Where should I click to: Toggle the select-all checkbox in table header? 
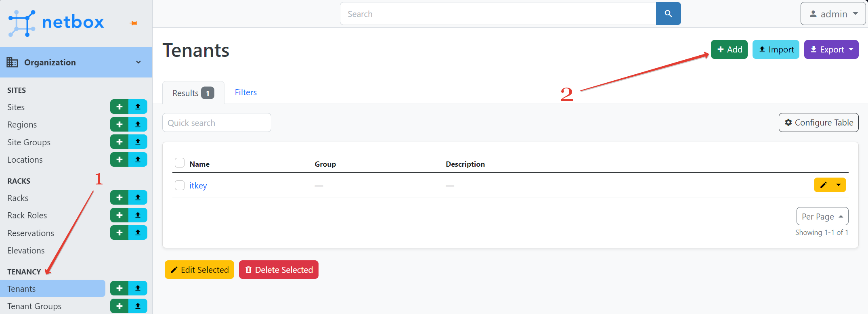point(180,163)
